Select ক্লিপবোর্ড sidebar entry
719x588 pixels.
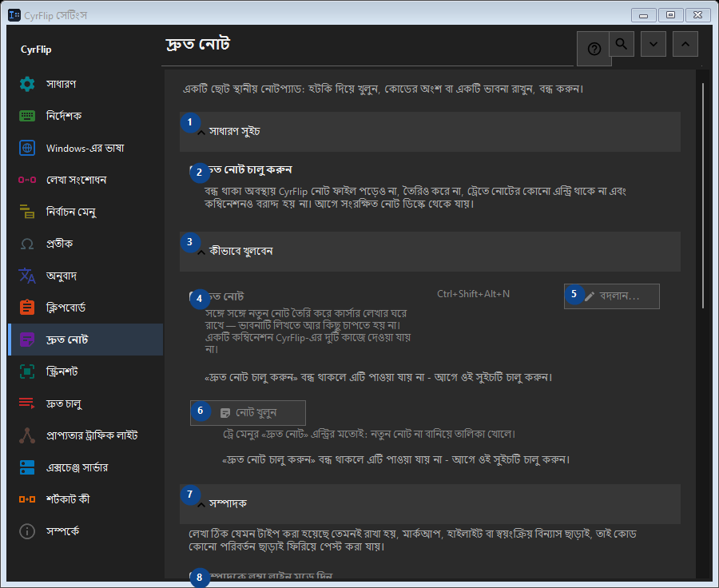tap(85, 308)
